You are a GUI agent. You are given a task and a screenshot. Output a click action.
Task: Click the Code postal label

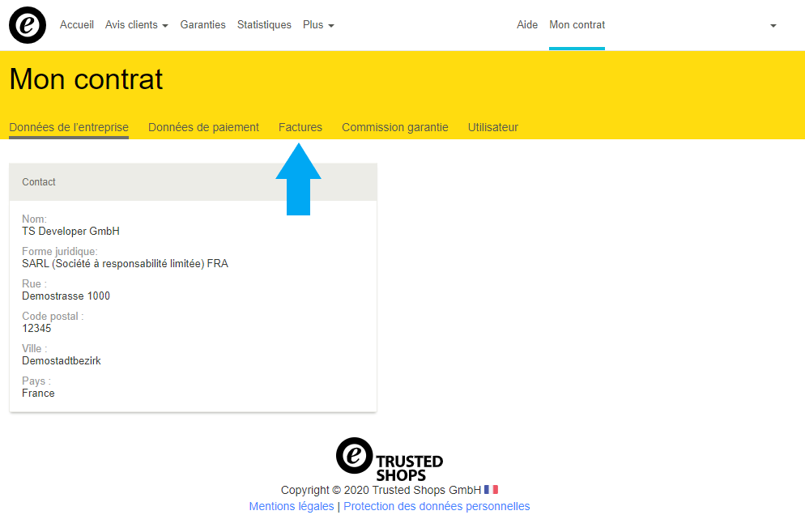pyautogui.click(x=53, y=316)
